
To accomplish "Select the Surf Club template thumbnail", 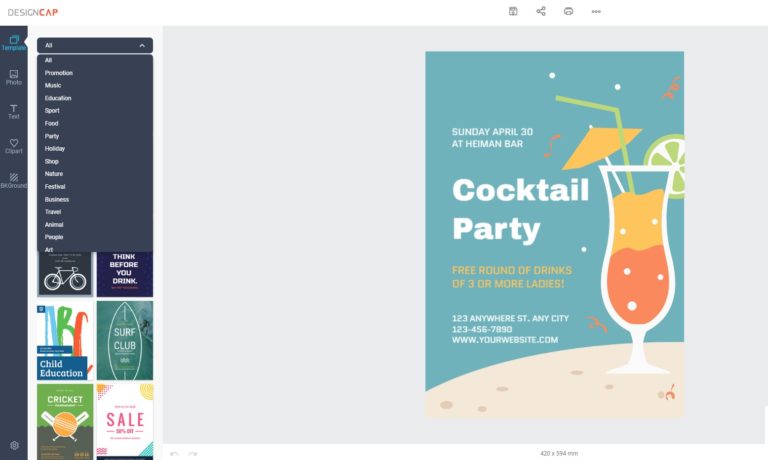I will (x=125, y=340).
